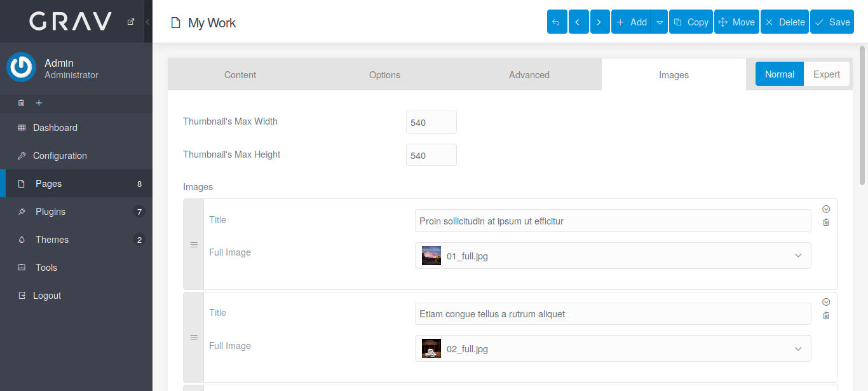Screen dimensions: 868x391
Task: Click the 'My Work' page title
Action: (212, 23)
